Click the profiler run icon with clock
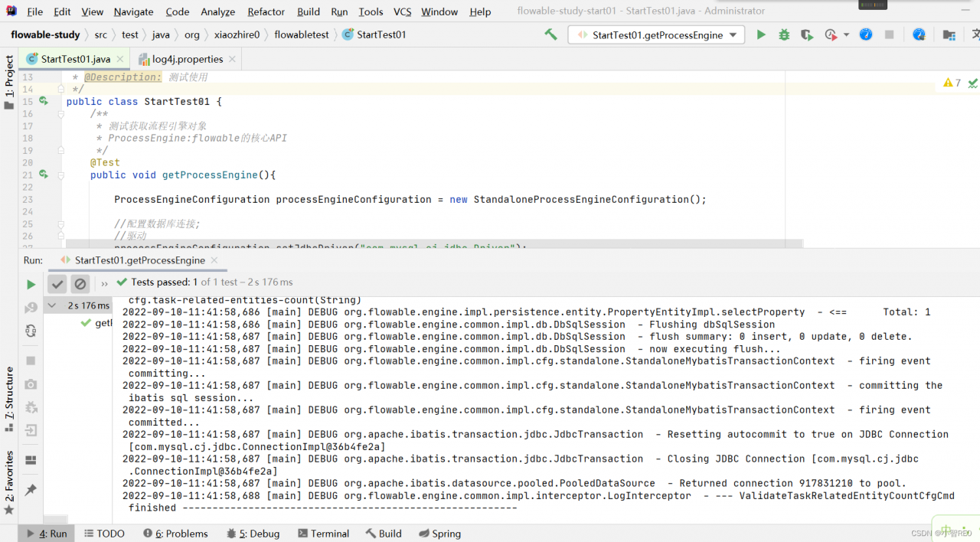This screenshot has height=542, width=980. pyautogui.click(x=831, y=34)
